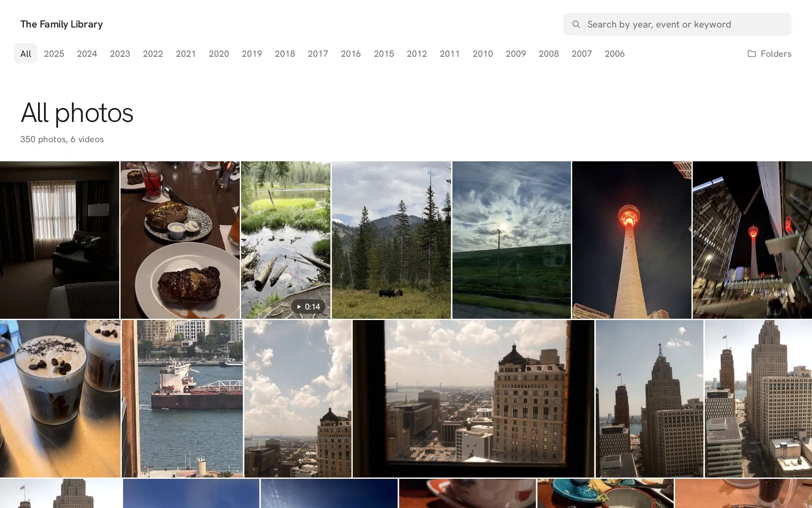Viewport: 812px width, 508px height.
Task: Select the 2021 tab
Action: (186, 54)
